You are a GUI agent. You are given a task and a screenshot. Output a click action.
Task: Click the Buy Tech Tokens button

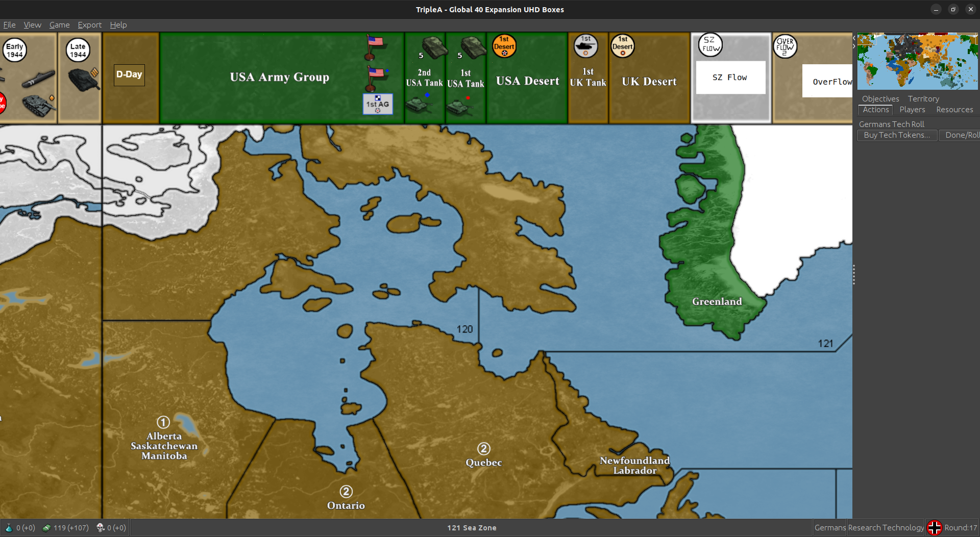[897, 135]
